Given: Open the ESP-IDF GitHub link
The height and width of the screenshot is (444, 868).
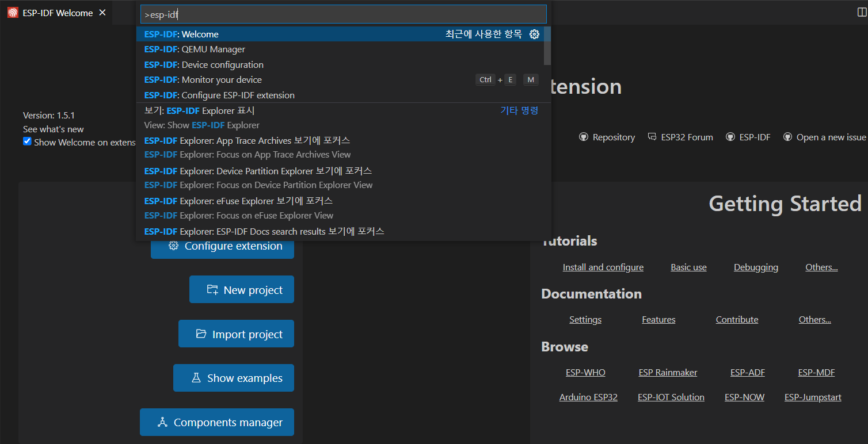Looking at the screenshot, I should point(755,137).
